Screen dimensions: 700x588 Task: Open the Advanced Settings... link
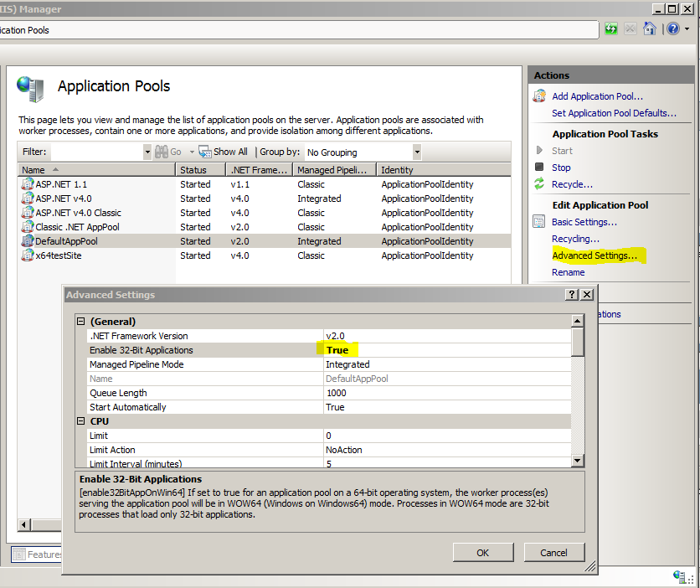[594, 255]
